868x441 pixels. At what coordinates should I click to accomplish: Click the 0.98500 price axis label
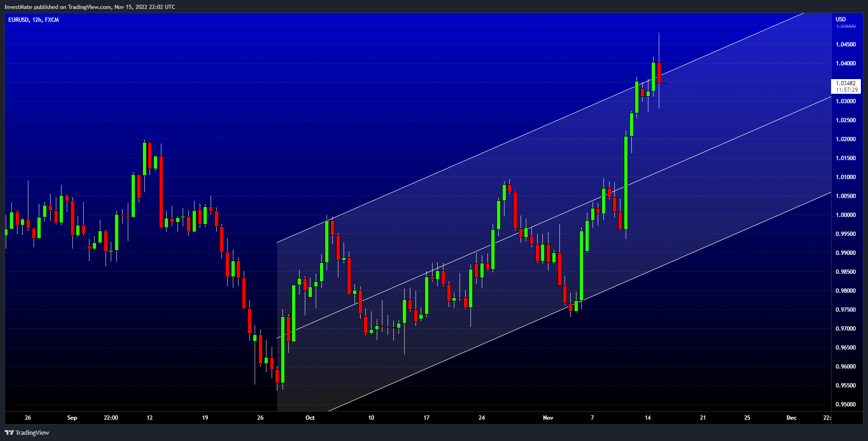[x=846, y=272]
